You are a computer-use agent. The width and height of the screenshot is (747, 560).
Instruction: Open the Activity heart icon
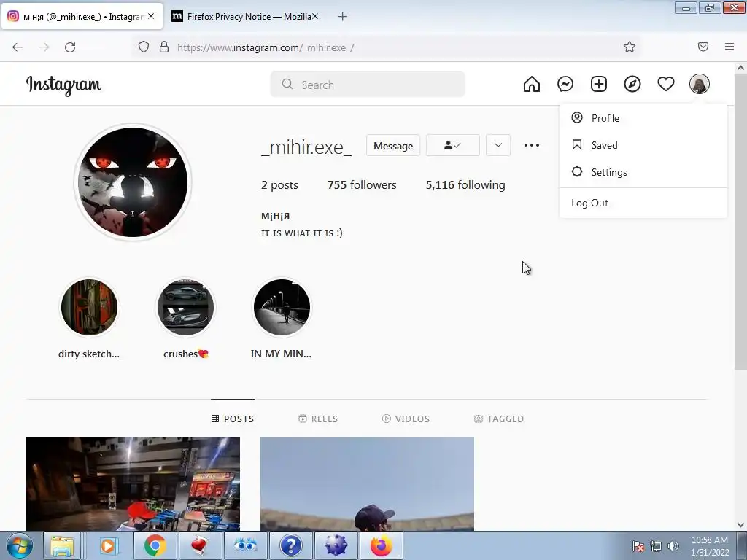coord(666,85)
